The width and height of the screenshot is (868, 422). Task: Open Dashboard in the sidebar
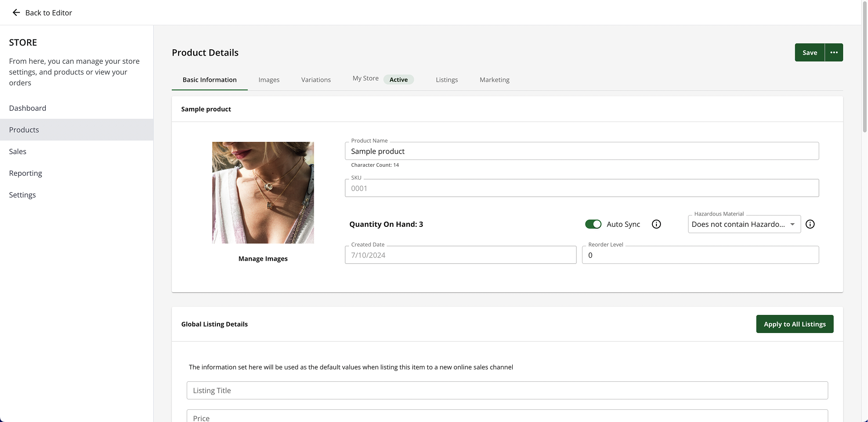click(77, 108)
